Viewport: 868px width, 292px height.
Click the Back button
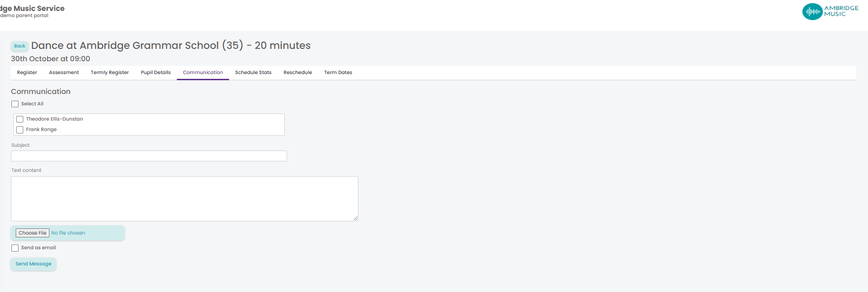click(x=20, y=46)
